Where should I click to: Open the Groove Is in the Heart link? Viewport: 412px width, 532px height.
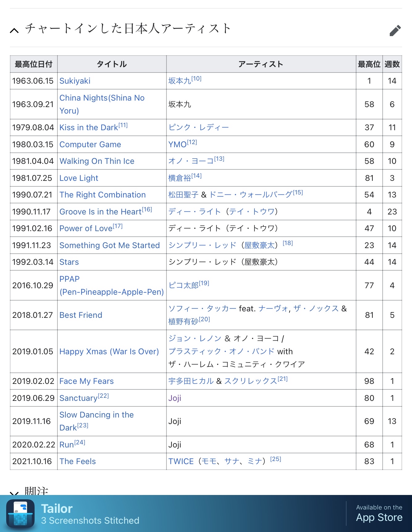(x=100, y=212)
